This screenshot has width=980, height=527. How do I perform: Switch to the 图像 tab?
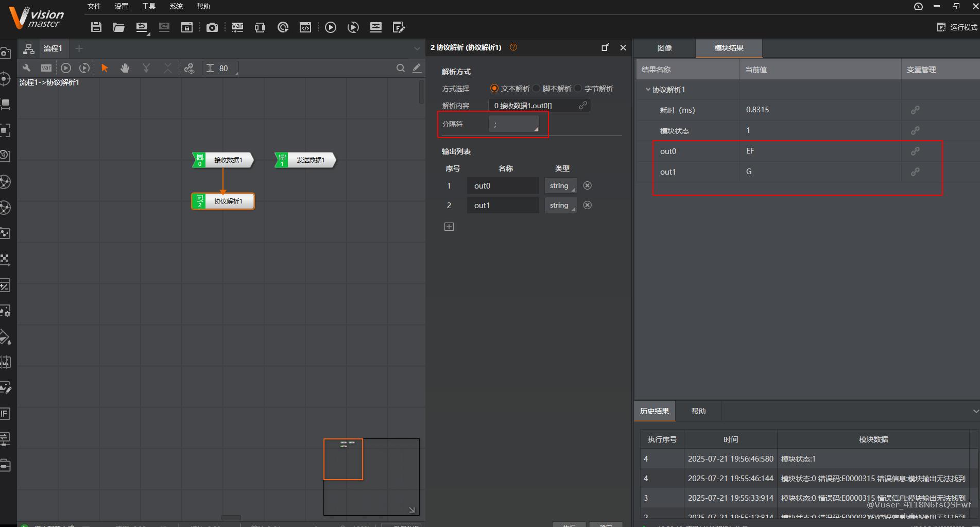click(x=665, y=48)
